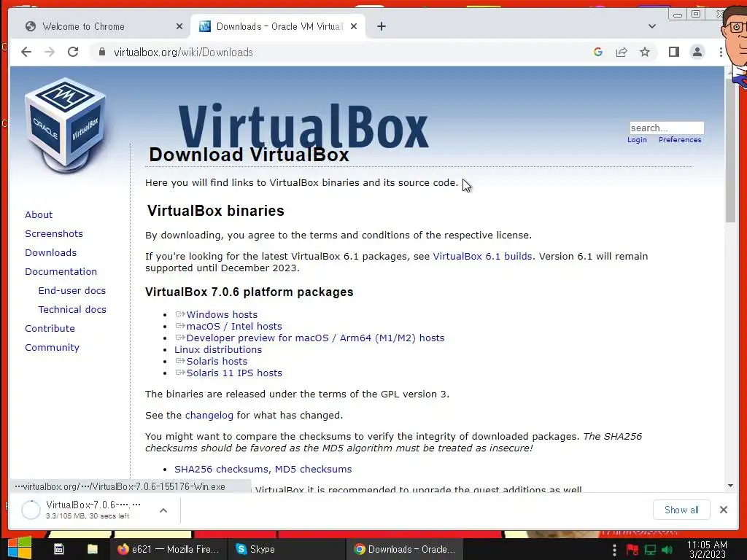
Task: Click Show all downloads
Action: click(681, 510)
